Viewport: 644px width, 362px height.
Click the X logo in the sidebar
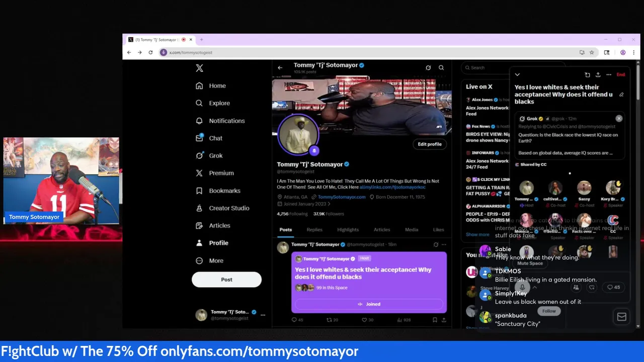[x=199, y=68]
